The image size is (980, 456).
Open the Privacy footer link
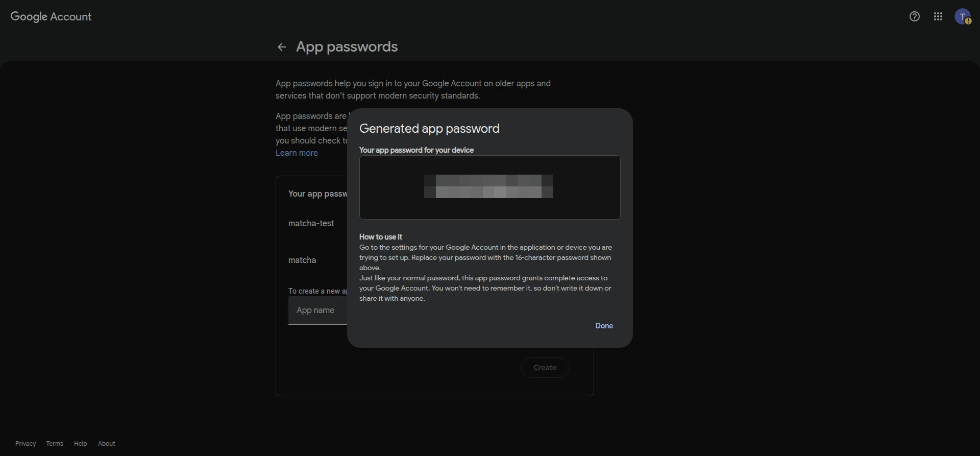25,443
